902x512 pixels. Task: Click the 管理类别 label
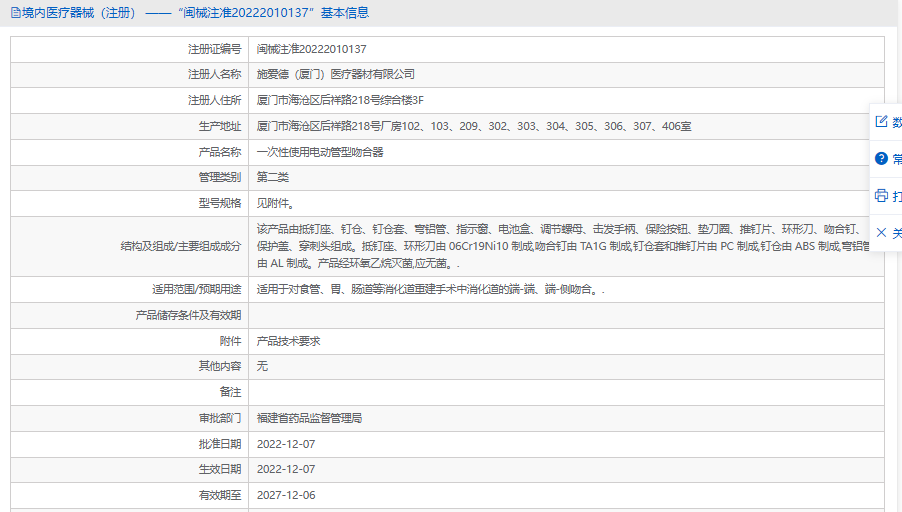pos(220,177)
